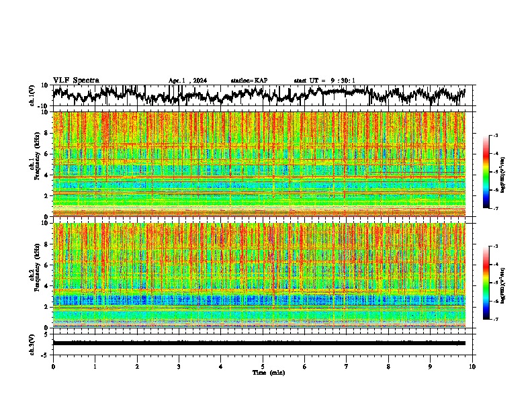
Task: Select the date text "Apr. 1, 2024"
Action: [x=187, y=81]
